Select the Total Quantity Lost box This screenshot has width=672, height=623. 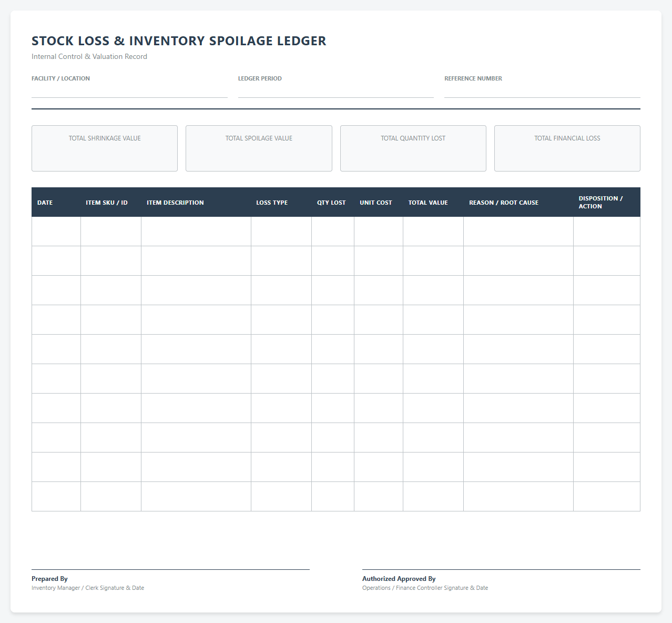(x=413, y=148)
